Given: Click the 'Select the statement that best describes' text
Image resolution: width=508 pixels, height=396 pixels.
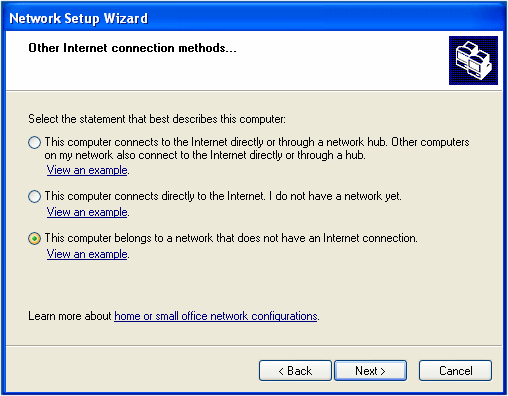Looking at the screenshot, I should click(157, 119).
